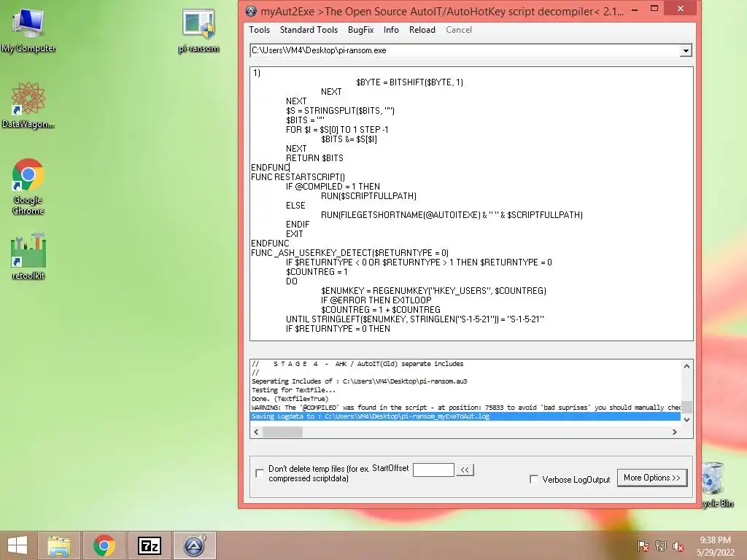Screen dimensions: 747x560
Task: Click the Cancel menu item
Action: 459,29
